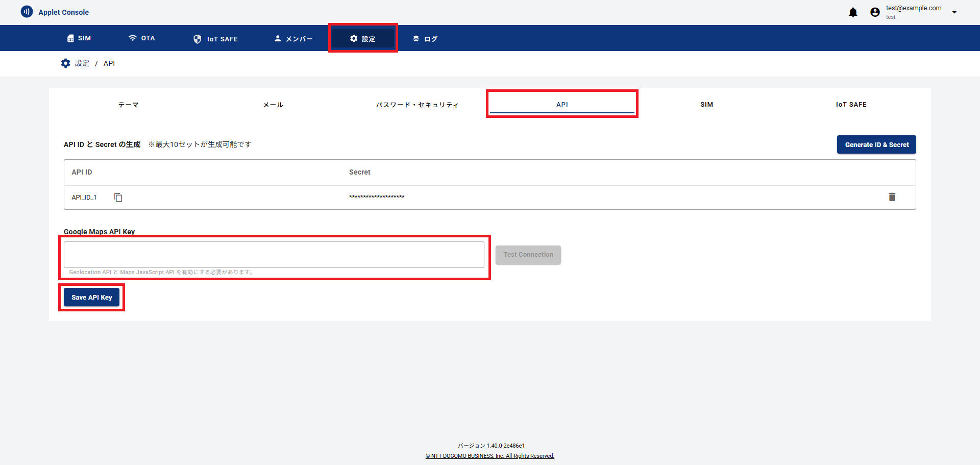Select the SIM settings tab
The image size is (980, 465).
[706, 105]
